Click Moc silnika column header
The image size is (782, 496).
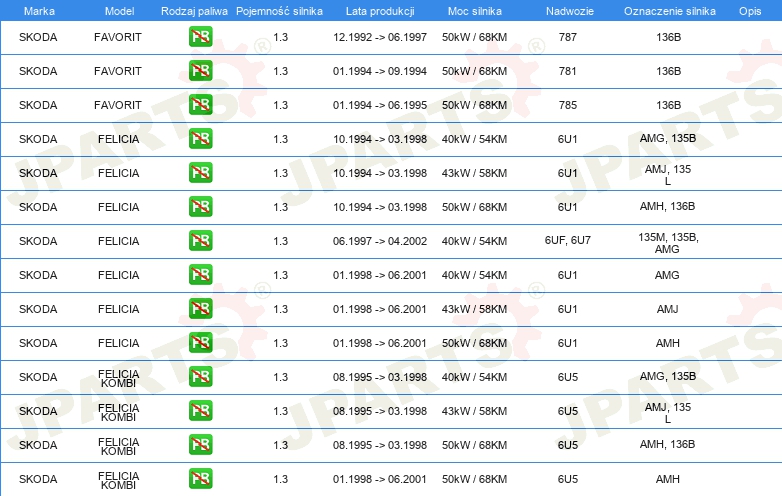point(475,11)
